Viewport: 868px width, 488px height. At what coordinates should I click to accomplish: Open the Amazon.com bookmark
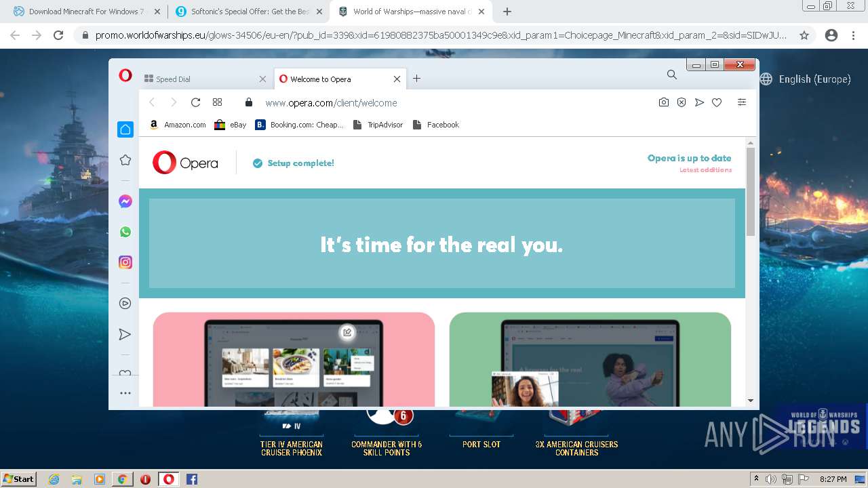pos(178,125)
